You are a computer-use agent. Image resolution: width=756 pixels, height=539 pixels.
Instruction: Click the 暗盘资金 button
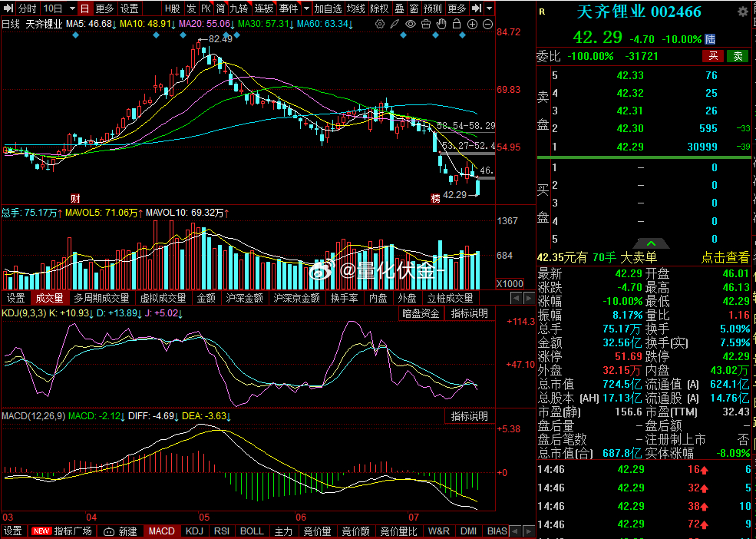[421, 313]
